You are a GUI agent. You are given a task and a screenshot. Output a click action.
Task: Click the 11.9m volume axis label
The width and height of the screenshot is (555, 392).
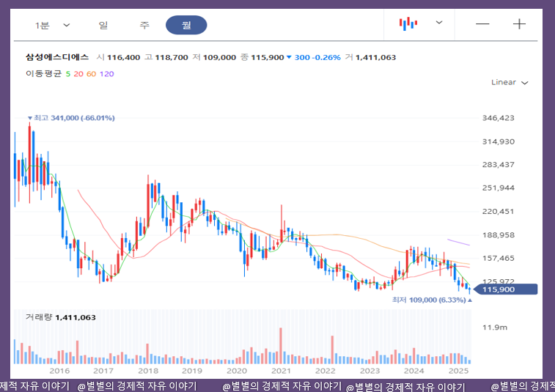(x=494, y=328)
